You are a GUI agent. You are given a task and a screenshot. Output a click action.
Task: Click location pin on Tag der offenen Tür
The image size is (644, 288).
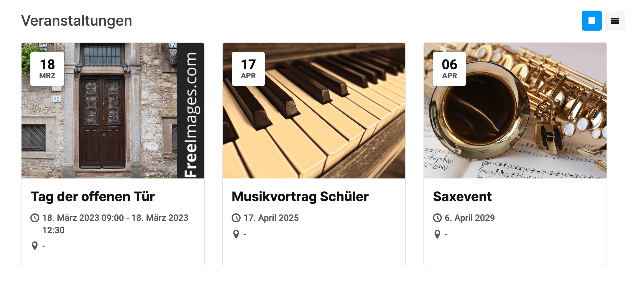pos(35,246)
